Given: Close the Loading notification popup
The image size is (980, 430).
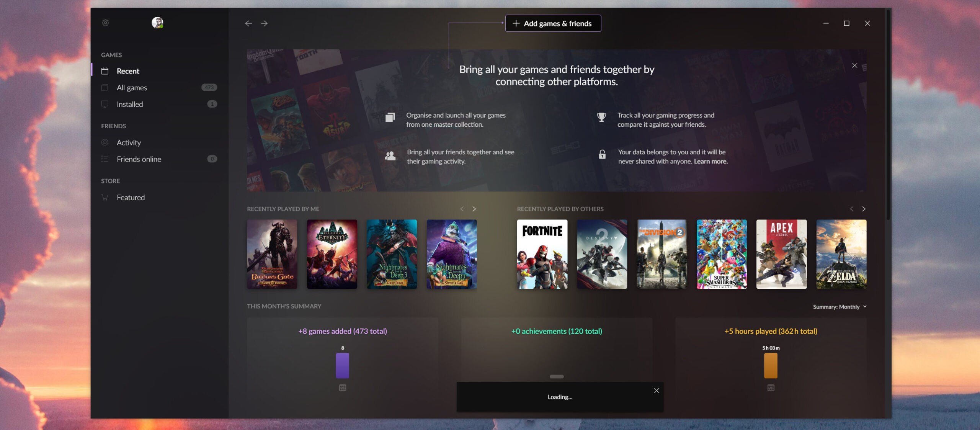Looking at the screenshot, I should coord(656,390).
